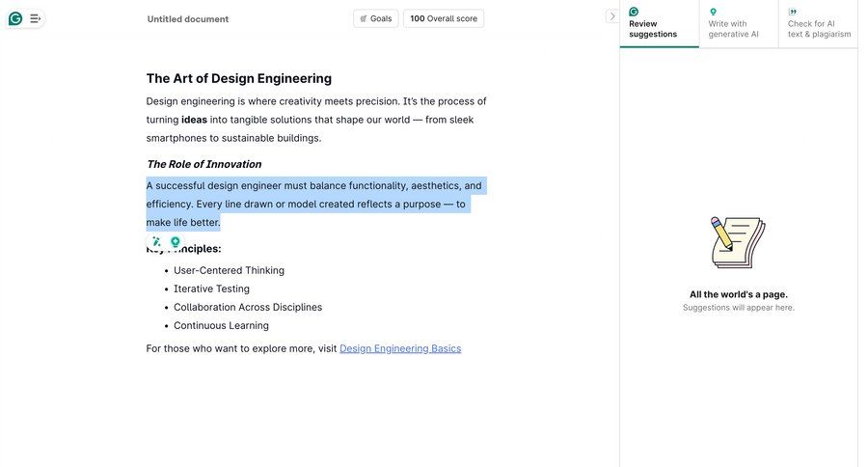Click the improve-it pencil sparkle icon below selection
The width and height of the screenshot is (868, 467).
[x=156, y=241]
